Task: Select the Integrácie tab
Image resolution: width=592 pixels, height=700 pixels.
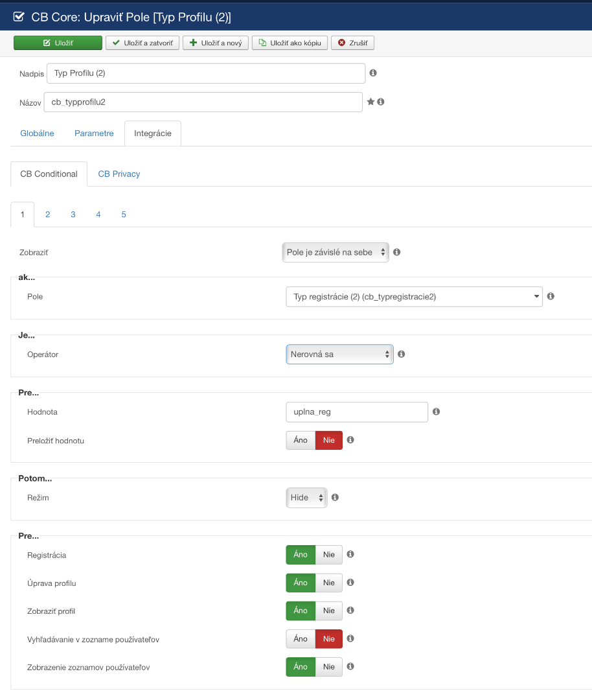Action: pos(153,133)
